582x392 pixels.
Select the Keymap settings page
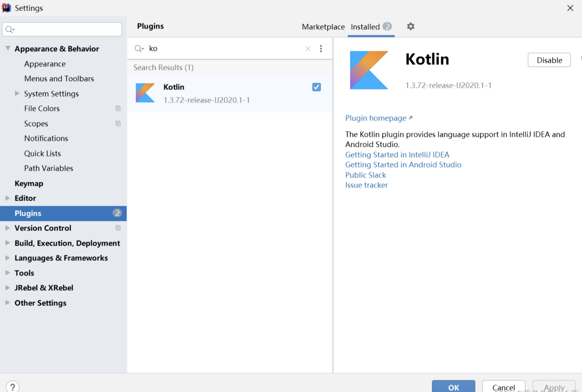coord(29,183)
